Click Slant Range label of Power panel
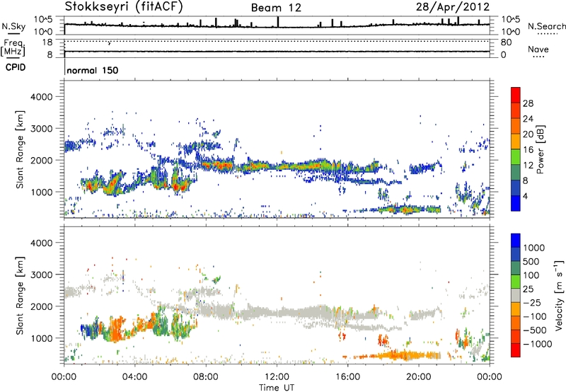Image resolution: width=566 pixels, height=392 pixels. point(20,149)
